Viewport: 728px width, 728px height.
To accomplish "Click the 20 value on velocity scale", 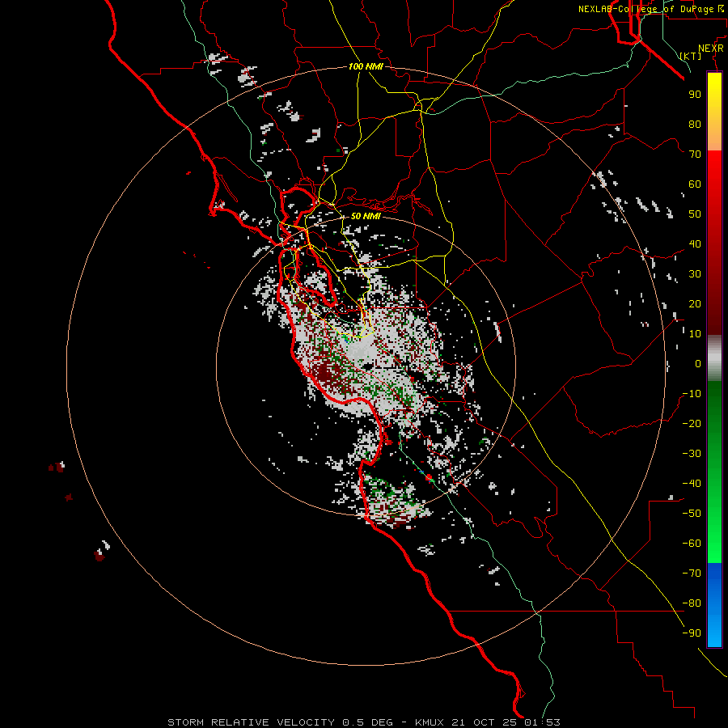I will coord(695,303).
